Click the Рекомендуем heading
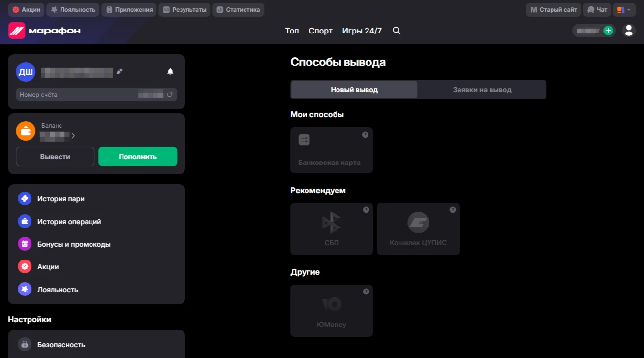 tap(318, 190)
